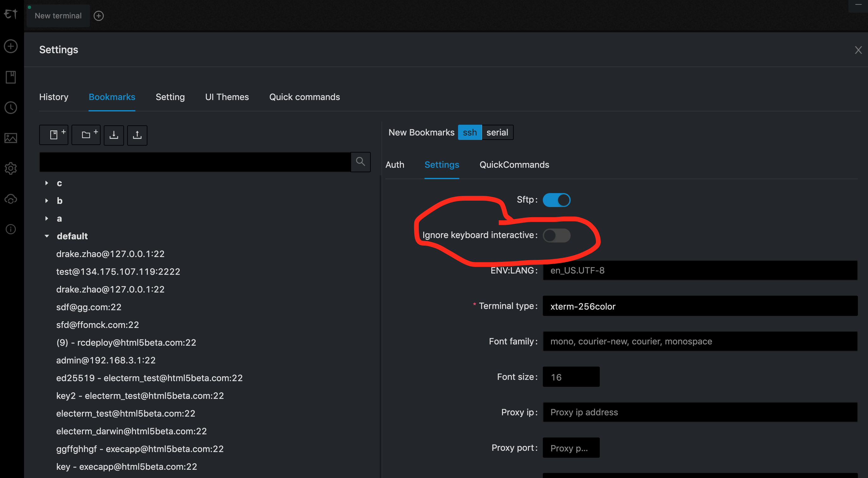
Task: Click the import bookmarks download icon
Action: tap(114, 135)
